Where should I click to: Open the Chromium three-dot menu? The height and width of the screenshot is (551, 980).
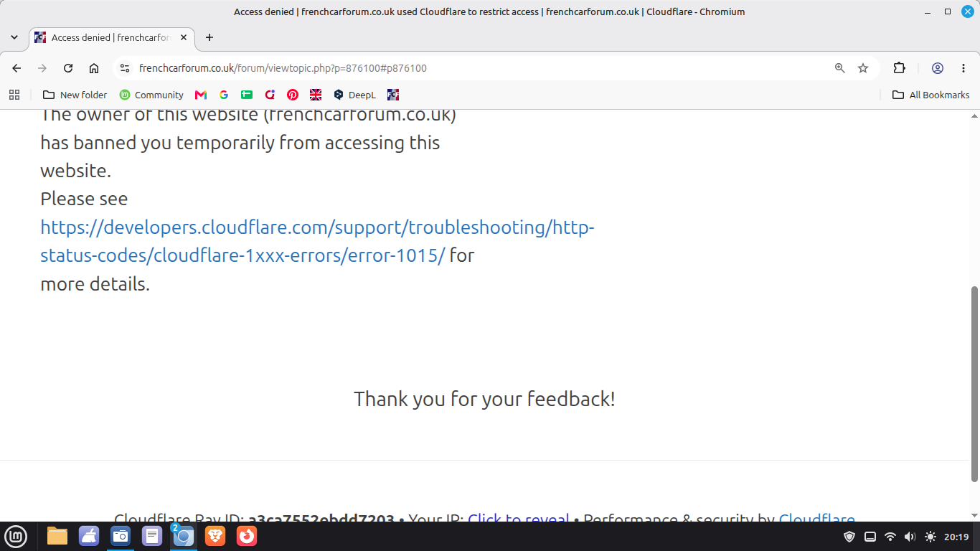[x=962, y=68]
